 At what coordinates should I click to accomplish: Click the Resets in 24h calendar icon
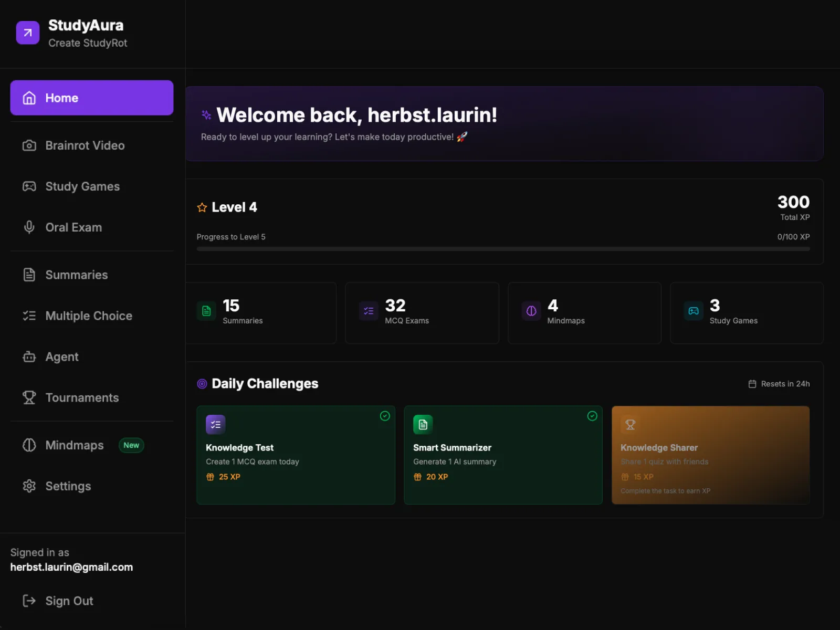coord(752,384)
